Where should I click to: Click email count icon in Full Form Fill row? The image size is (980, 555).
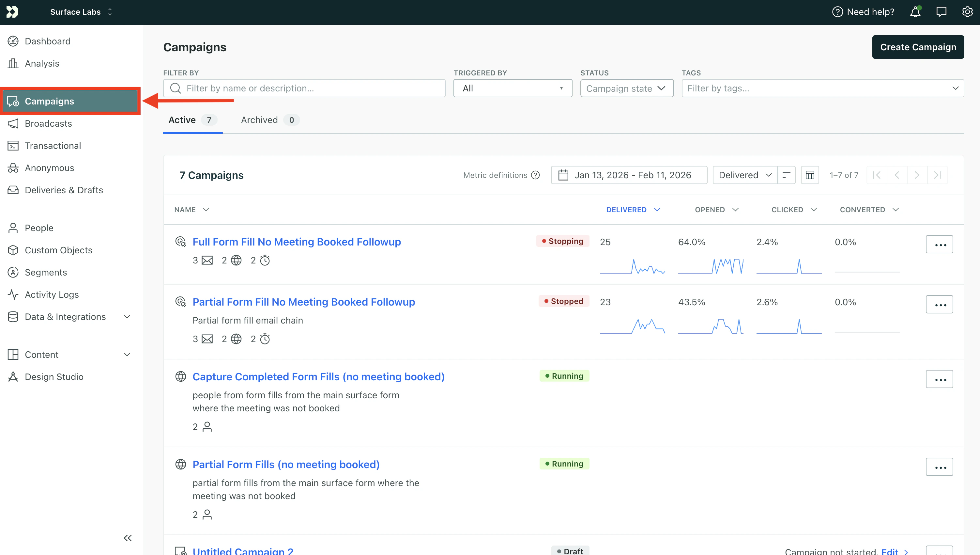coord(207,260)
